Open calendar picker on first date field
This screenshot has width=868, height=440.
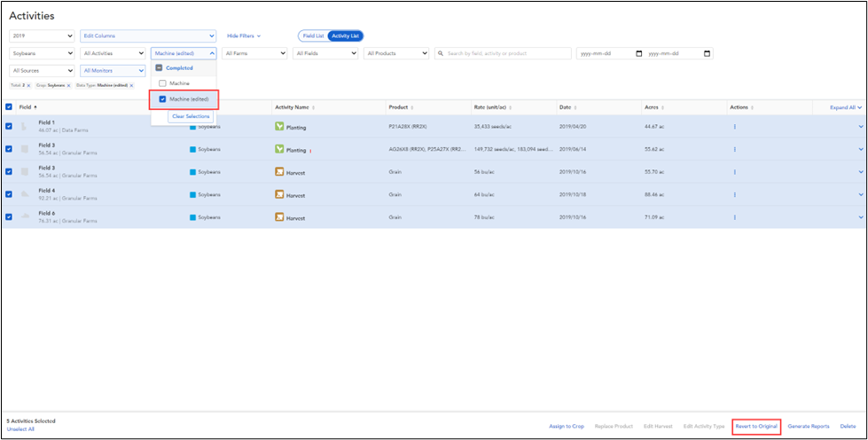(639, 54)
